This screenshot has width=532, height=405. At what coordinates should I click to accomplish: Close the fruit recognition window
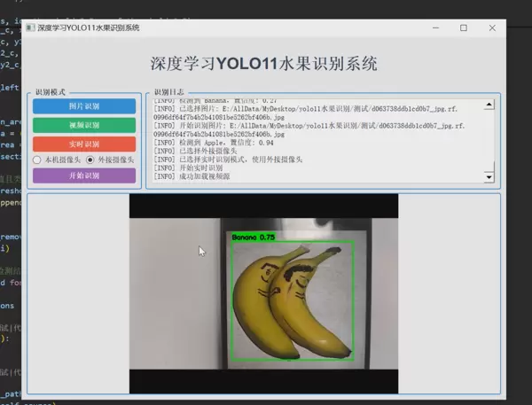494,28
